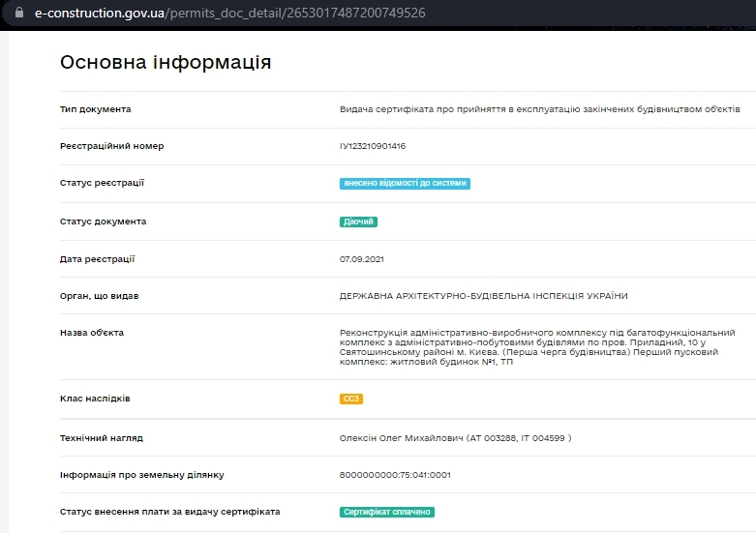Click the green 'Сертифікат сплачено' badge
Viewport: 756px width, 533px height.
386,512
